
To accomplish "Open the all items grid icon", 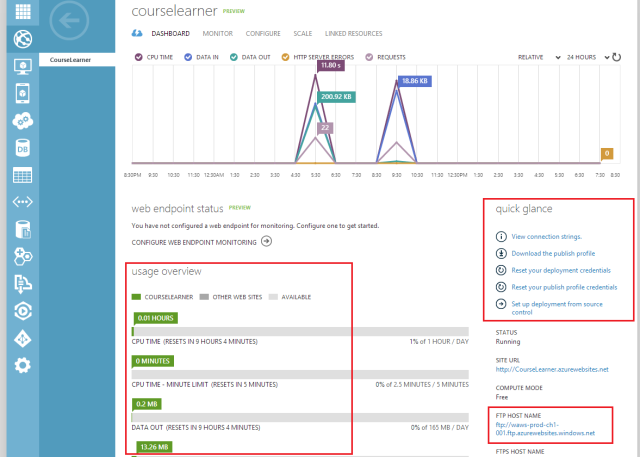I will [23, 10].
